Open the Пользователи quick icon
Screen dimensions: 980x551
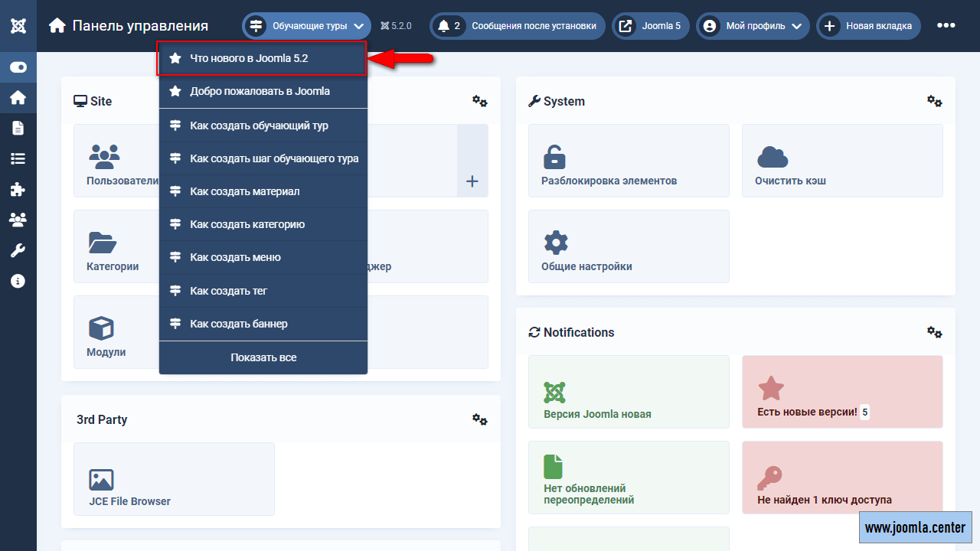[x=104, y=157]
